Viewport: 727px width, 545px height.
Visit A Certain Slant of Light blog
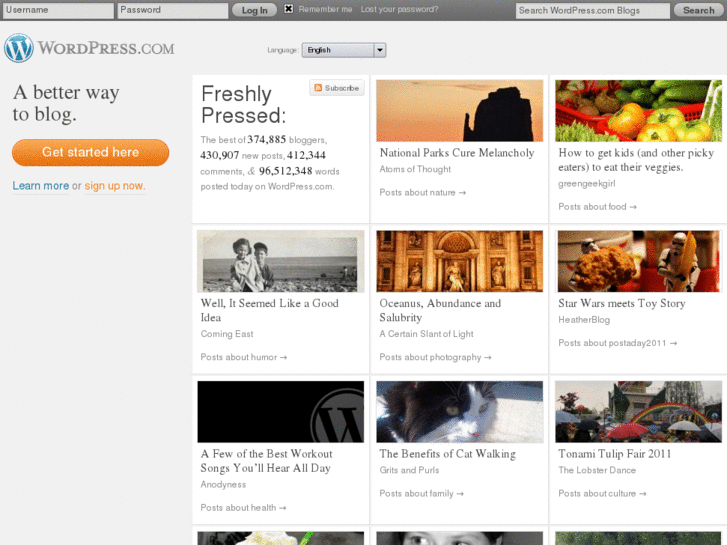coord(426,334)
